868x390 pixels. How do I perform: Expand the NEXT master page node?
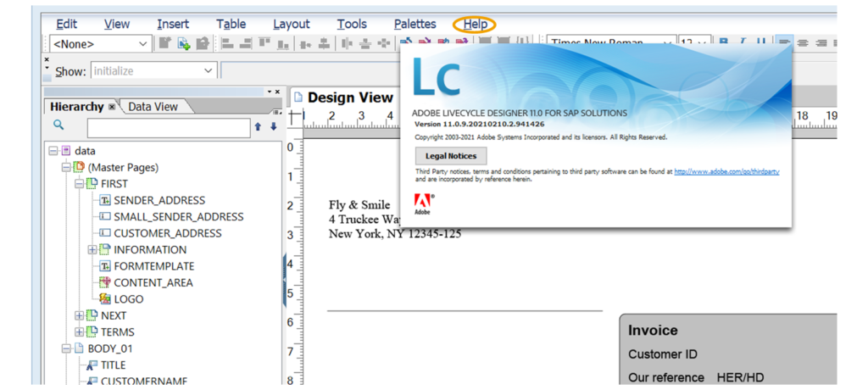tap(79, 315)
